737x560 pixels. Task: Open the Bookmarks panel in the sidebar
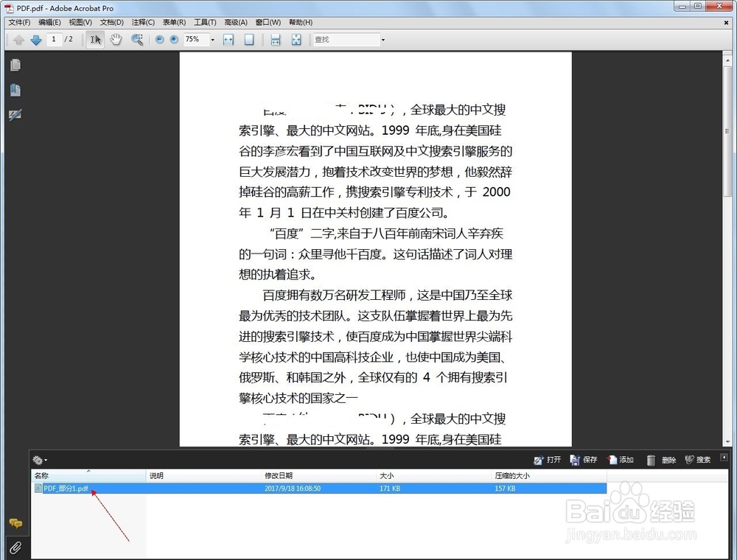[x=15, y=90]
